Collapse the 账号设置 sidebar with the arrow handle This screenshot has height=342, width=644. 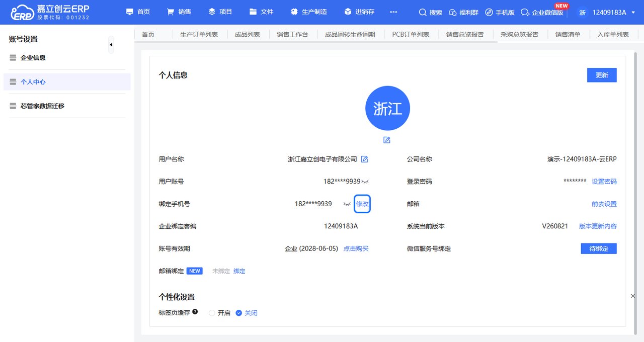point(111,45)
